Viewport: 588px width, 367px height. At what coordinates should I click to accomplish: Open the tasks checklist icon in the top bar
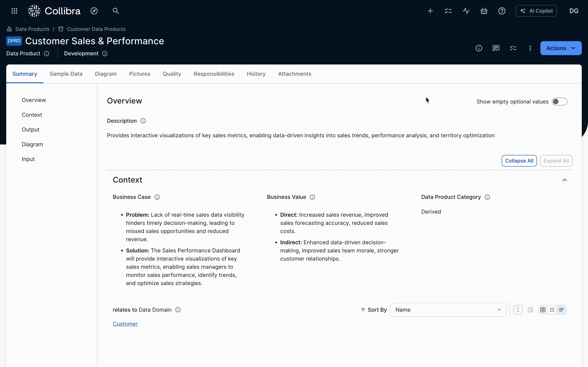pyautogui.click(x=448, y=11)
